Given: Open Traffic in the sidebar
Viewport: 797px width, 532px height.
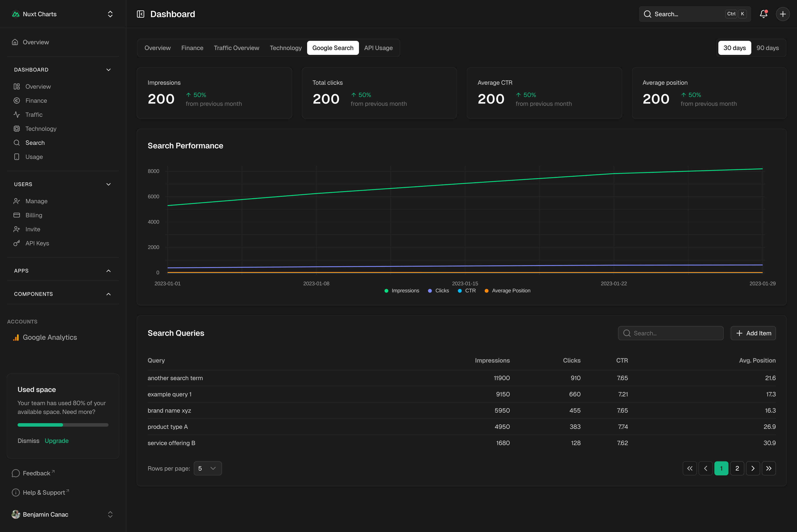Looking at the screenshot, I should [34, 115].
